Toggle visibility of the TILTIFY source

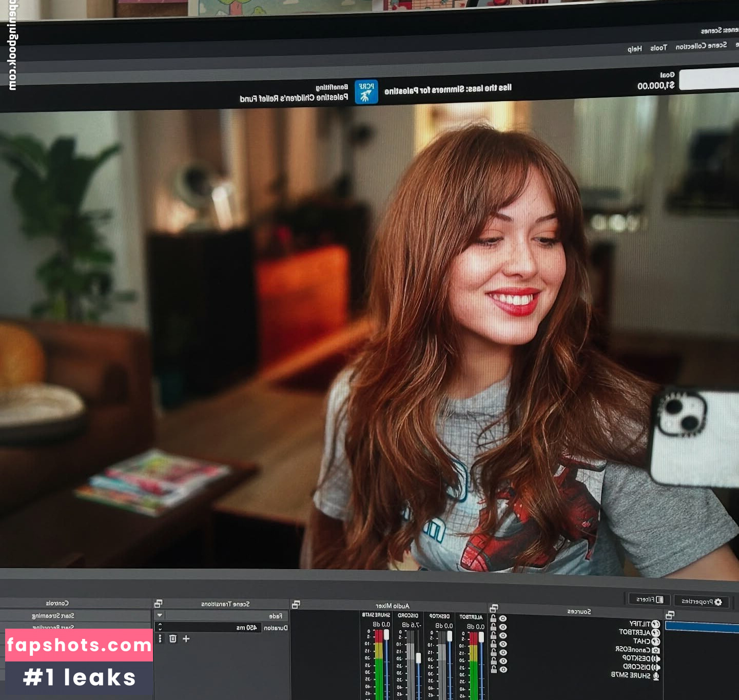coord(503,619)
